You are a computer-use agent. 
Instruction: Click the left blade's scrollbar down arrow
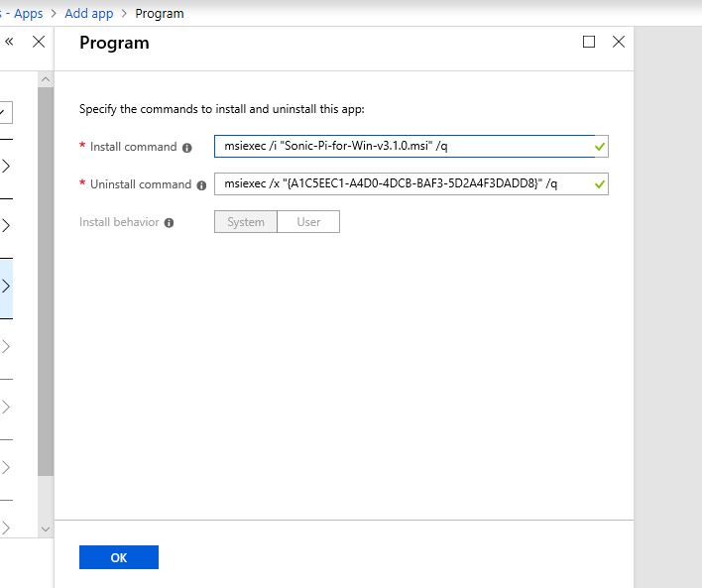[x=45, y=528]
